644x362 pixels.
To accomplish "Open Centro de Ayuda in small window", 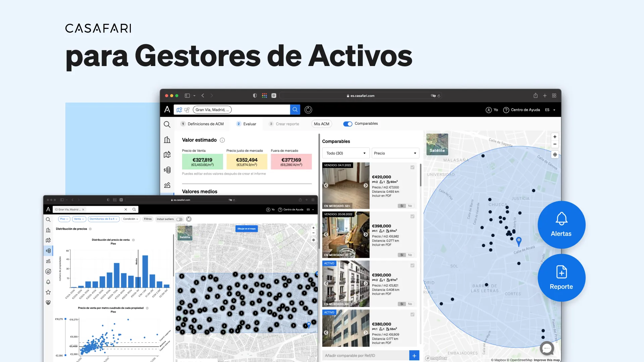I will click(290, 209).
